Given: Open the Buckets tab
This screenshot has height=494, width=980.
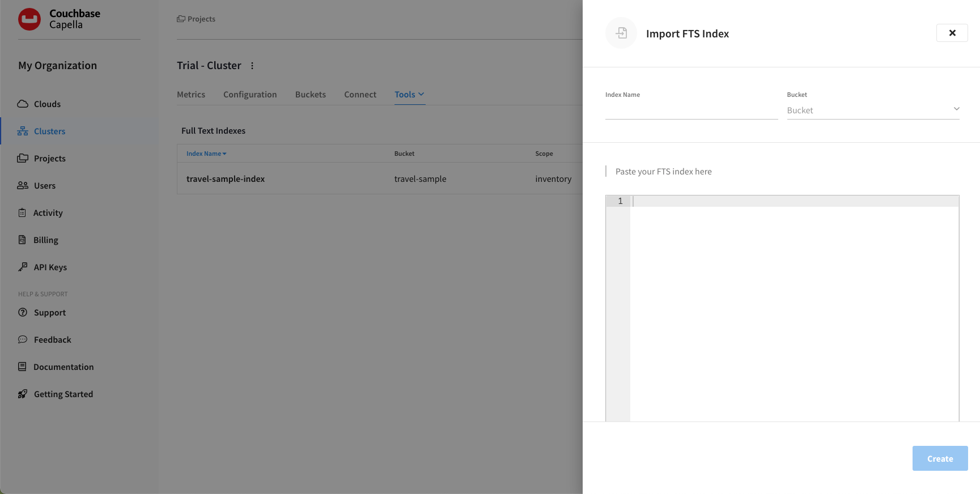Looking at the screenshot, I should [311, 95].
